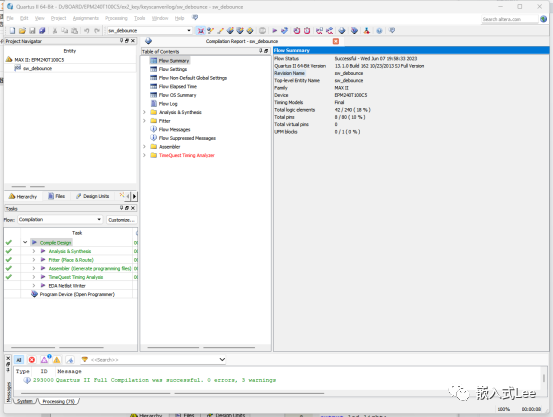Click the Redo arrow icon
553x417 pixels.
click(x=97, y=31)
